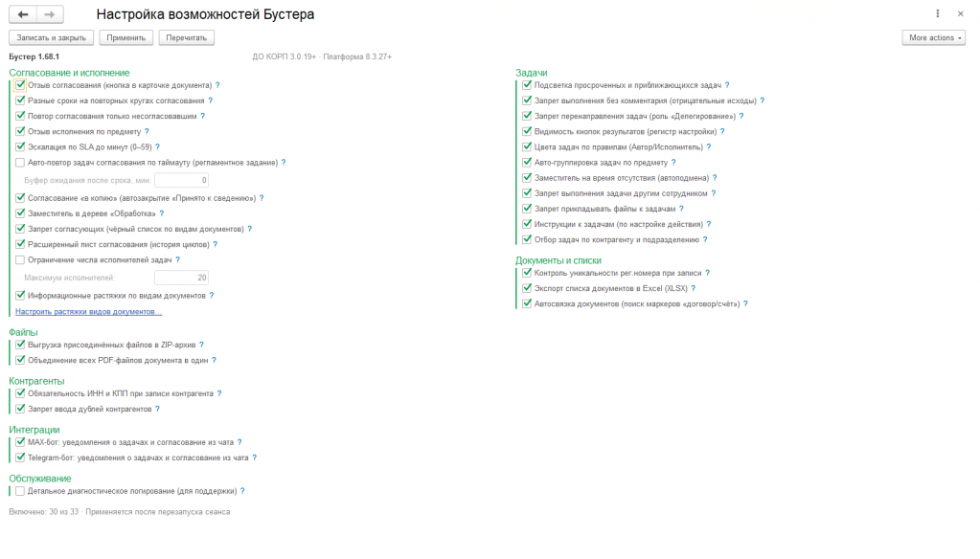Toggle Ограничение числа исполнителей задач checkbox
The width and height of the screenshot is (980, 559).
pos(20,259)
